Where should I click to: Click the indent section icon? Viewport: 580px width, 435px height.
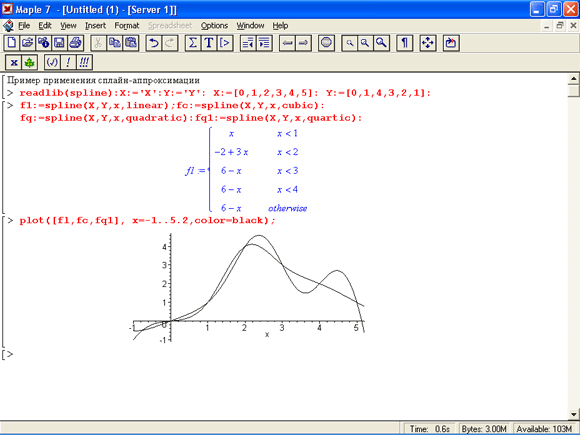[x=264, y=43]
